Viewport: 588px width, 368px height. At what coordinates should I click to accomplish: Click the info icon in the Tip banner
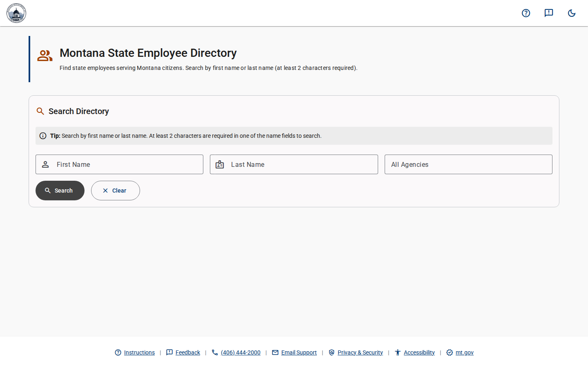click(43, 136)
